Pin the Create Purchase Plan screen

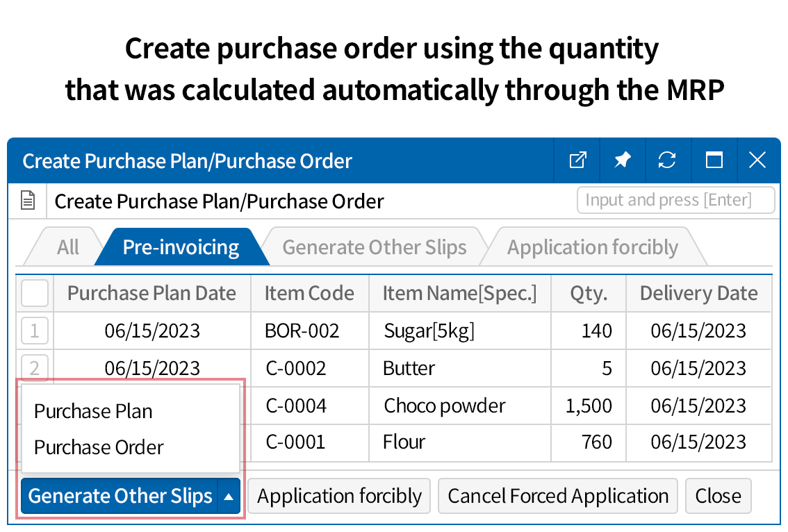coord(622,160)
